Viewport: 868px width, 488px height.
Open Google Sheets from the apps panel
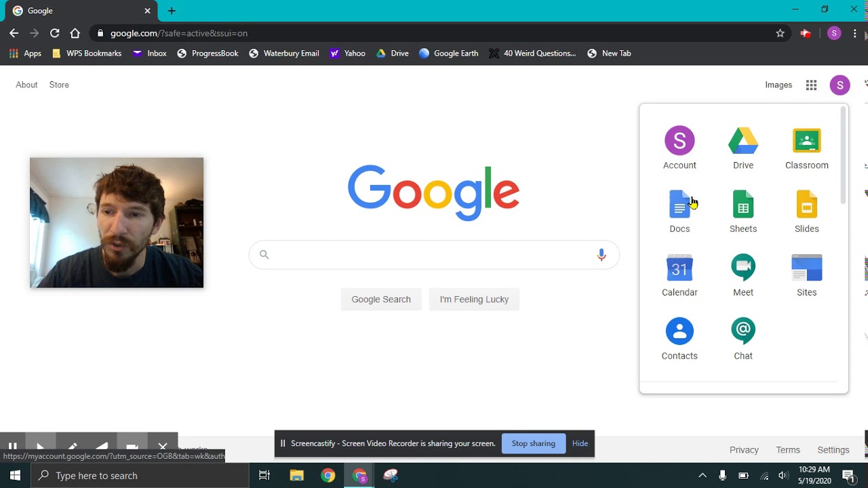pyautogui.click(x=743, y=211)
